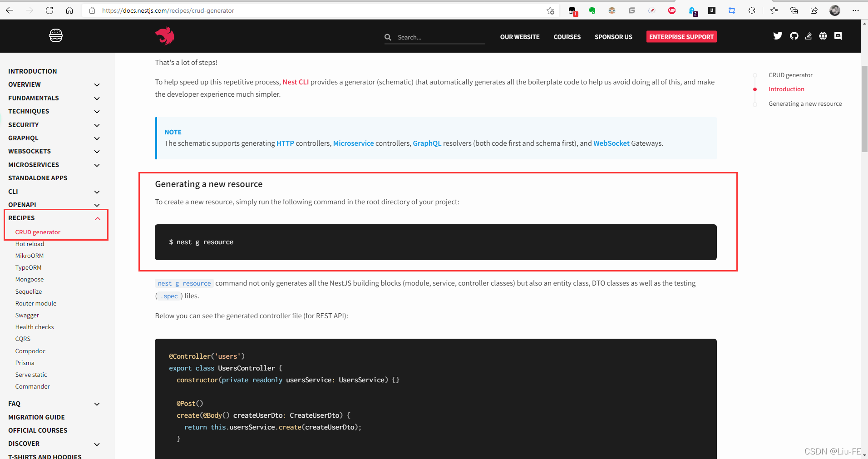The width and height of the screenshot is (868, 459).
Task: Open MIGRATION GUIDE in sidebar
Action: point(36,417)
